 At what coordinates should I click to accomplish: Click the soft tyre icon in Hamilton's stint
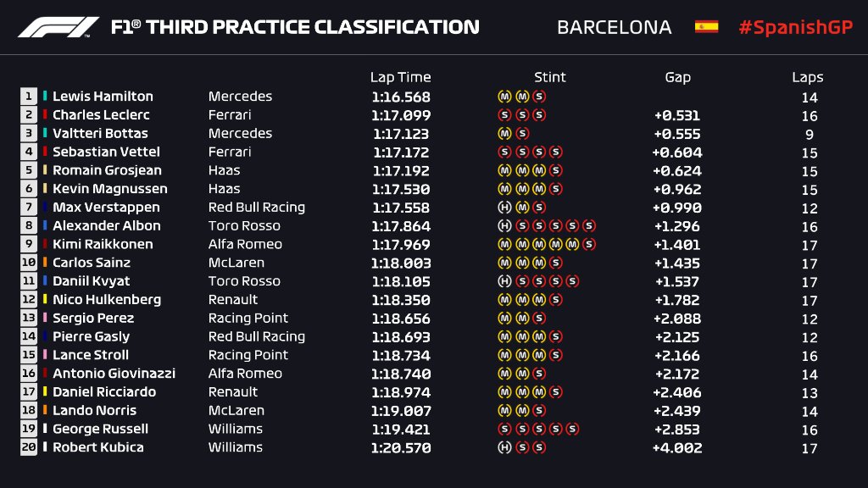(x=539, y=97)
